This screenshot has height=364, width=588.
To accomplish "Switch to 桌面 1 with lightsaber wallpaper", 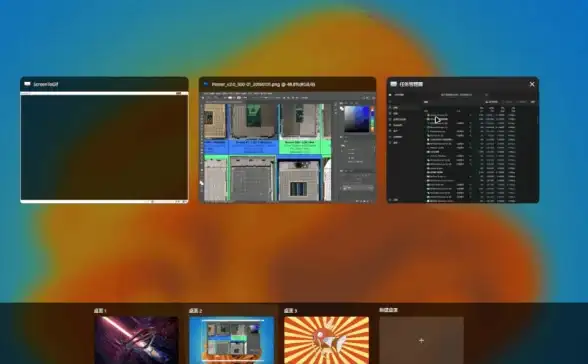I will [136, 340].
